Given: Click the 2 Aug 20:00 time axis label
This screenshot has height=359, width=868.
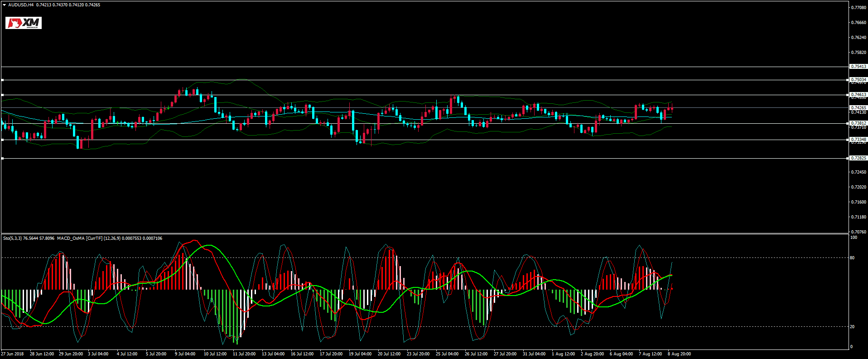Looking at the screenshot, I should coord(592,354).
